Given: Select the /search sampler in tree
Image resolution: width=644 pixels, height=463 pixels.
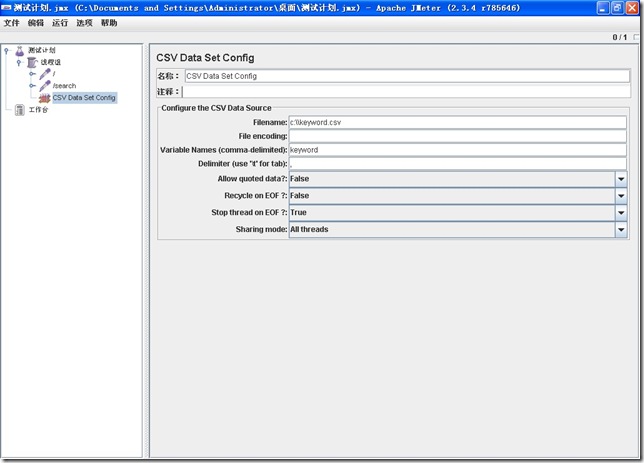Looking at the screenshot, I should (x=64, y=86).
